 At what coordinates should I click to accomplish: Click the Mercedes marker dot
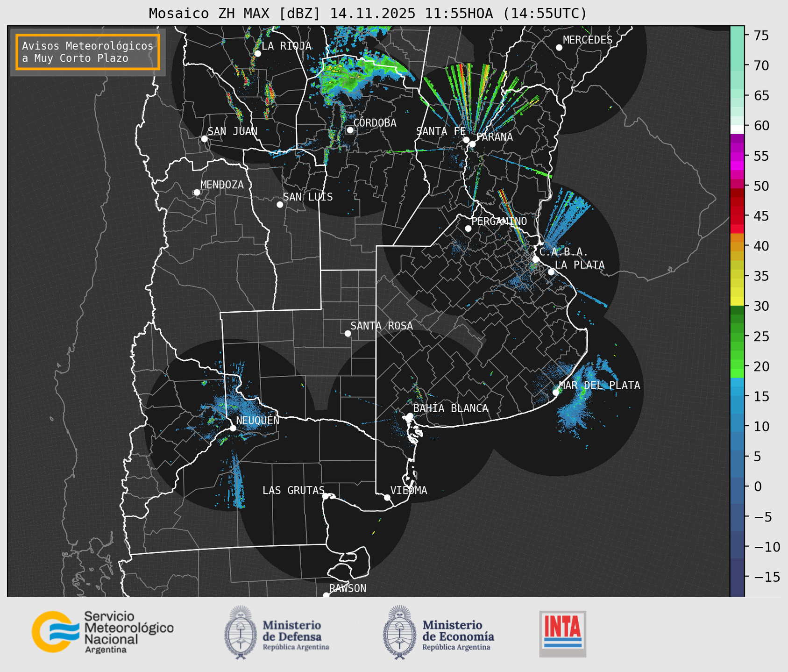(x=559, y=48)
